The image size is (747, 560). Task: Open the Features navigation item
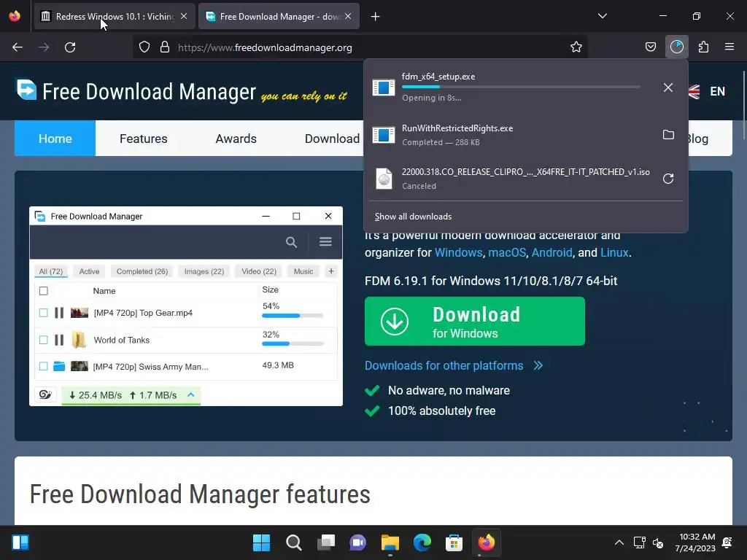point(144,139)
